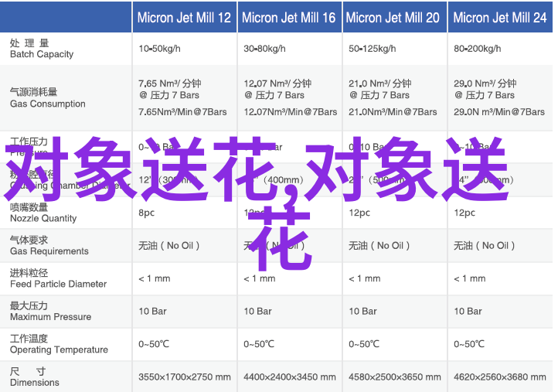
Task: Click No Oil under Micron Jet Mill 12
Action: coord(169,246)
